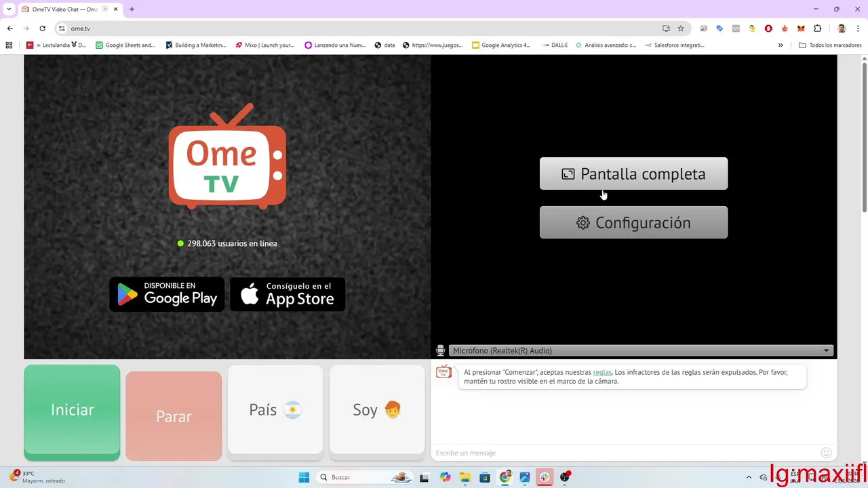Open the Configuración settings button
The image size is (868, 488).
click(x=633, y=222)
